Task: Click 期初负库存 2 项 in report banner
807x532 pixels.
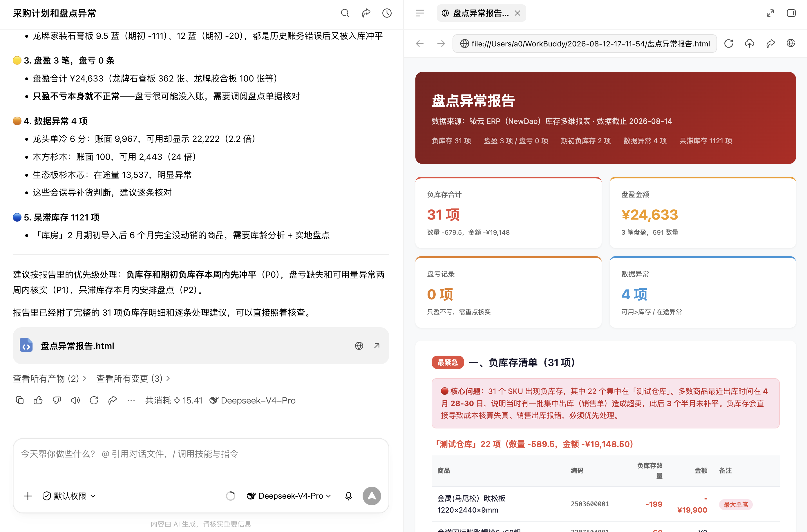Action: [585, 141]
